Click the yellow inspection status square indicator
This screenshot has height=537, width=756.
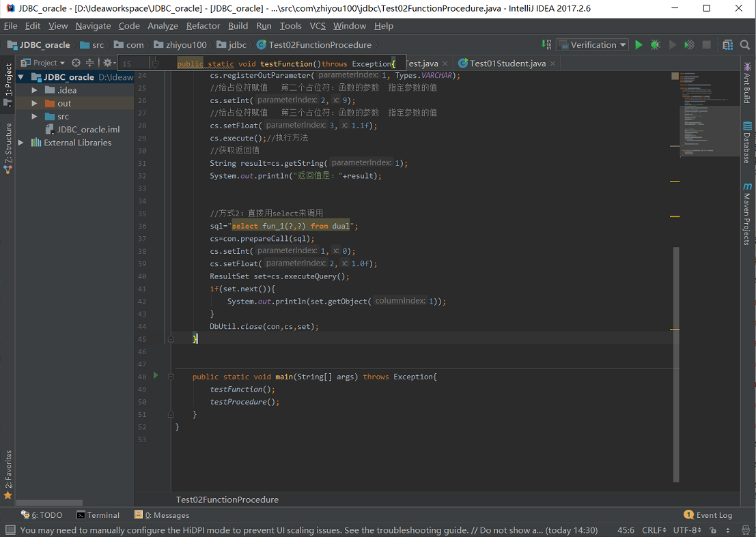point(675,76)
